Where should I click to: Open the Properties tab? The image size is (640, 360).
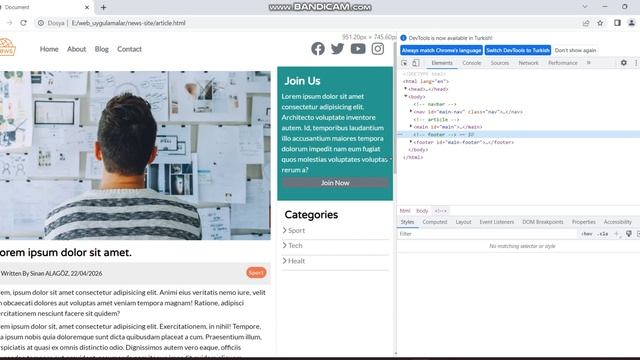tap(584, 222)
